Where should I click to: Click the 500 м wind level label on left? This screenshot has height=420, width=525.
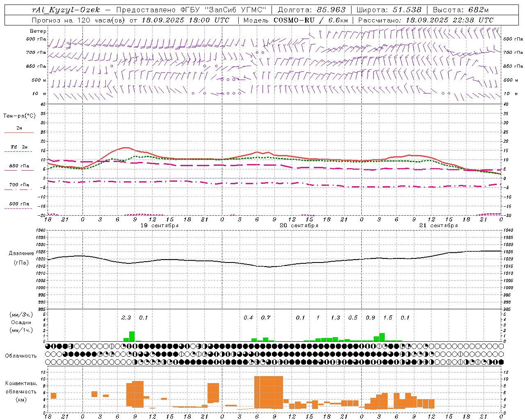coord(39,80)
